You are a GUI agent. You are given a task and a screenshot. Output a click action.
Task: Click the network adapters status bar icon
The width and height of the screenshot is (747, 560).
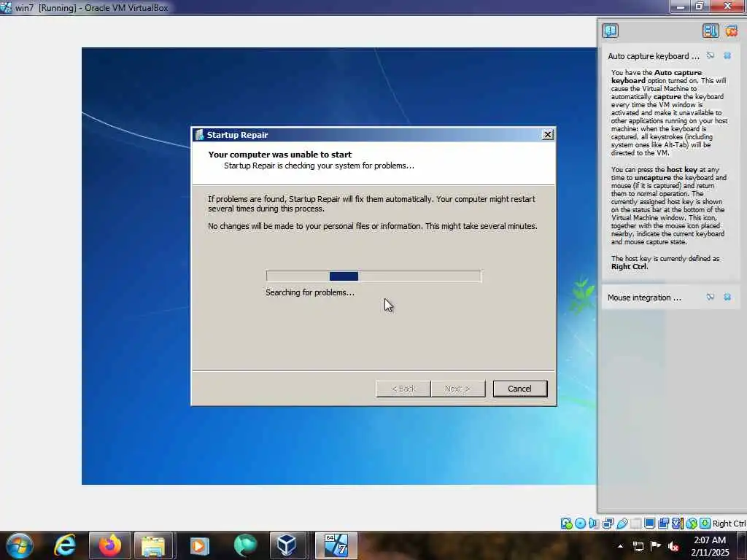(608, 524)
